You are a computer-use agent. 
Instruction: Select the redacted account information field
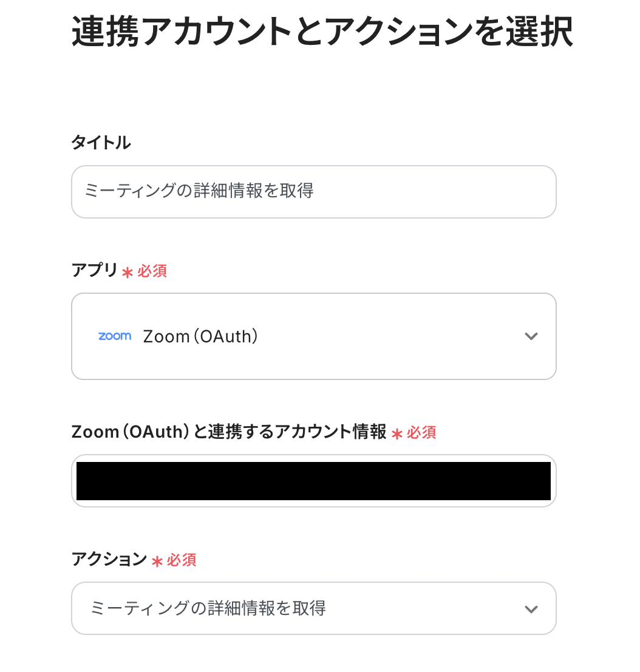point(313,481)
